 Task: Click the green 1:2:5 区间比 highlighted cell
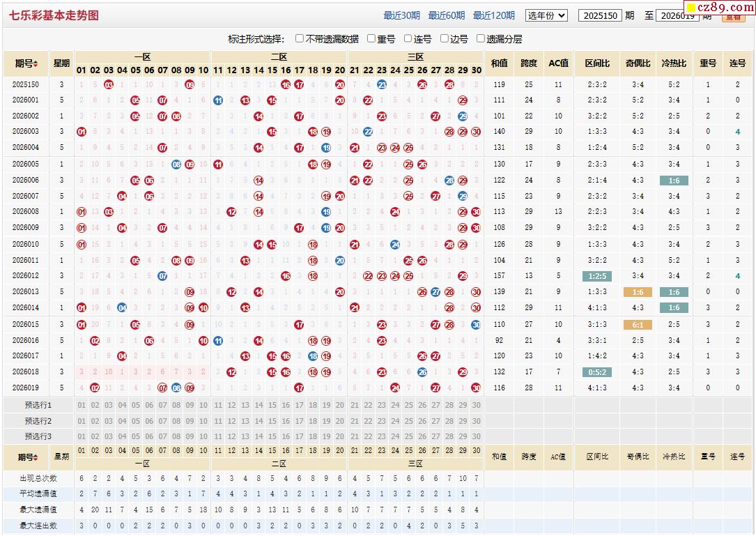[x=597, y=276]
